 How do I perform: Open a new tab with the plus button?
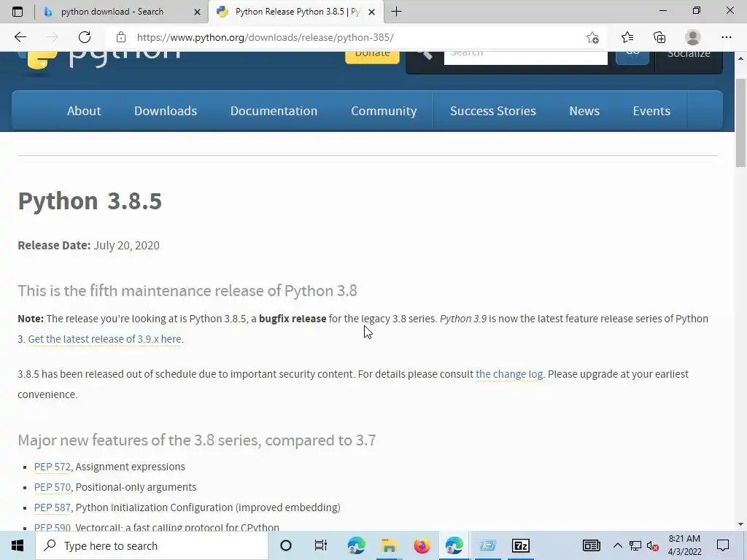396,12
